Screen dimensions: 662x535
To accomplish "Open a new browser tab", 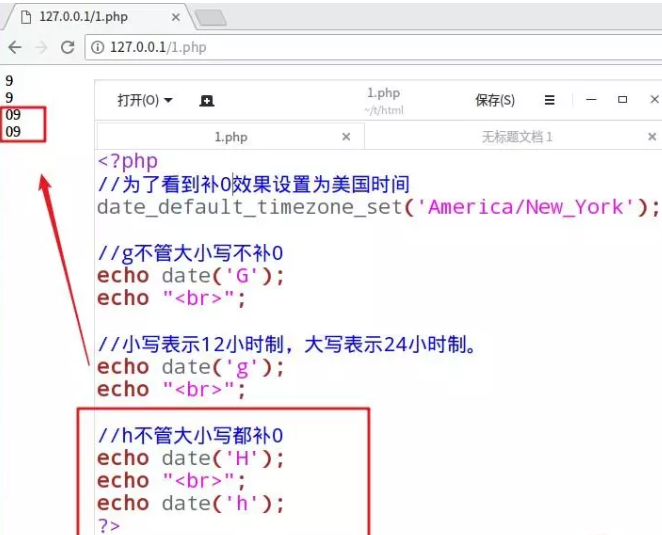I will (211, 19).
